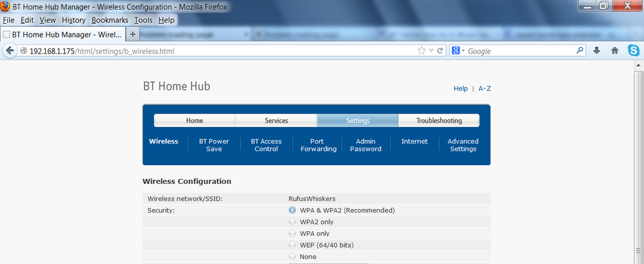644x264 pixels.
Task: Click the BT Home Hub title
Action: tap(177, 86)
